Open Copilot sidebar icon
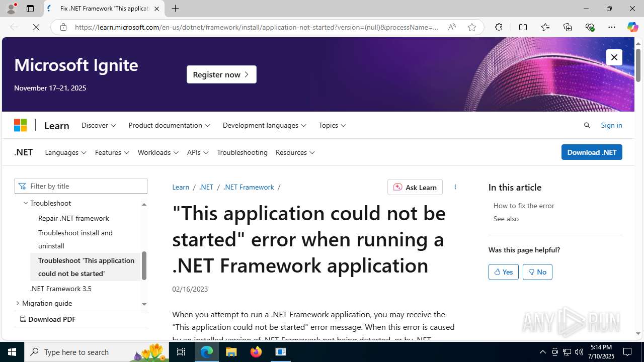 632,27
